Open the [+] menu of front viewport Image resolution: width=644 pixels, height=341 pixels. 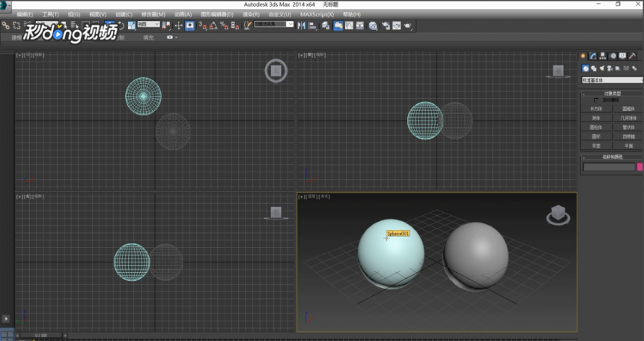click(302, 55)
